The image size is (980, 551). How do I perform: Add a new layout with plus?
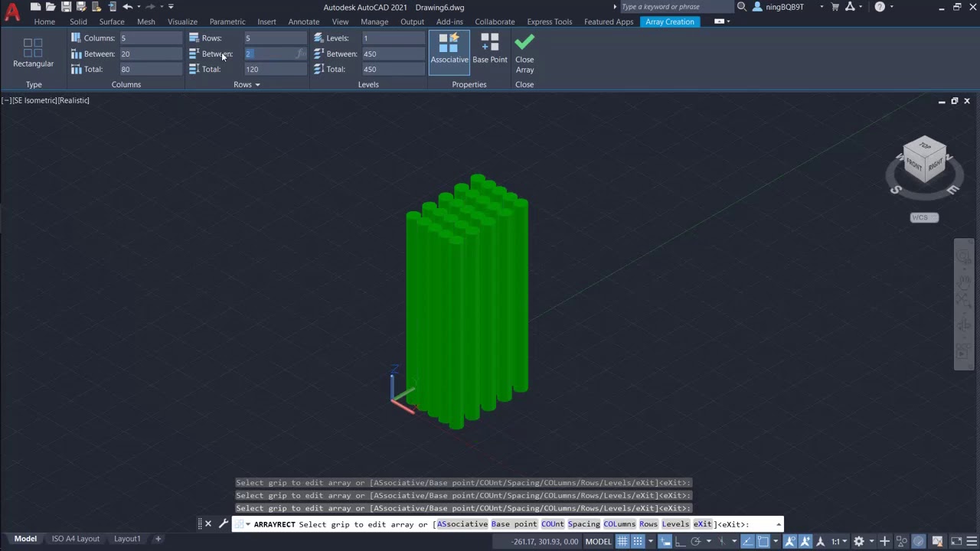pos(158,539)
